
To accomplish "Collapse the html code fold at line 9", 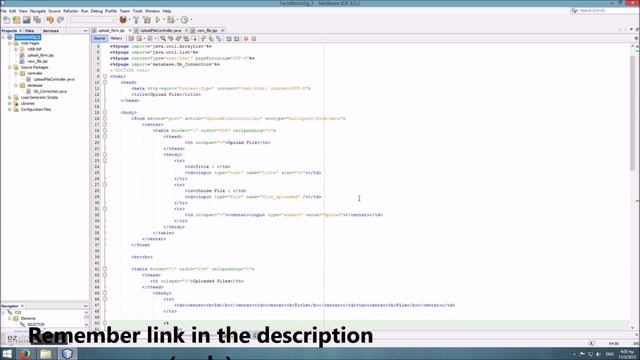I will 105,76.
